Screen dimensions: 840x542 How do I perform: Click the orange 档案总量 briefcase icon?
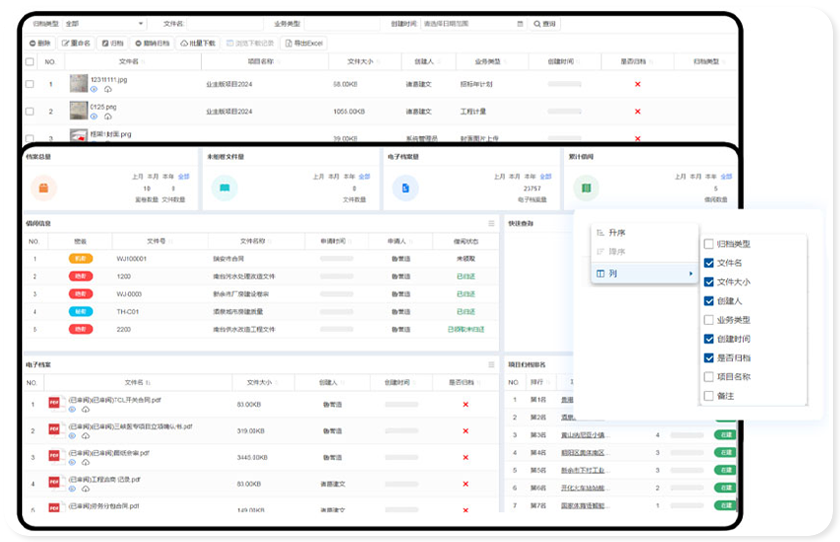[44, 187]
